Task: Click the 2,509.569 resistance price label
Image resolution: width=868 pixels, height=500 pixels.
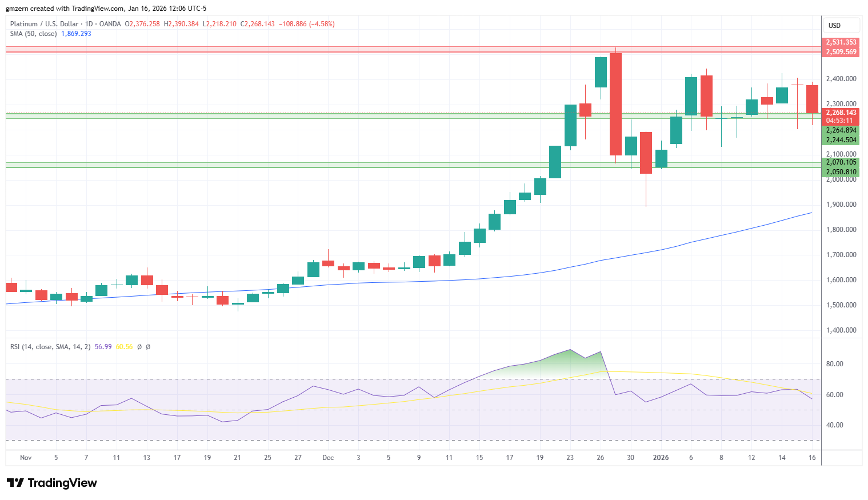Action: pyautogui.click(x=841, y=52)
